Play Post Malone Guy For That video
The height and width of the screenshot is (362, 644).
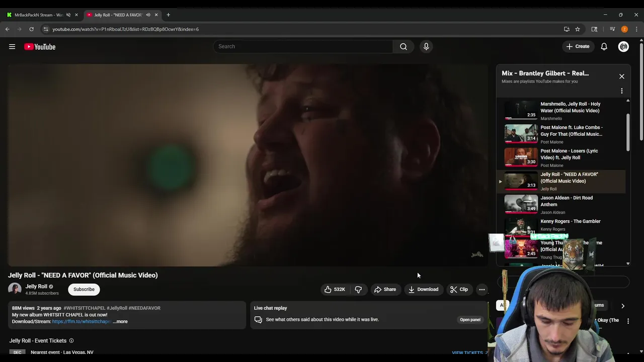(x=560, y=134)
